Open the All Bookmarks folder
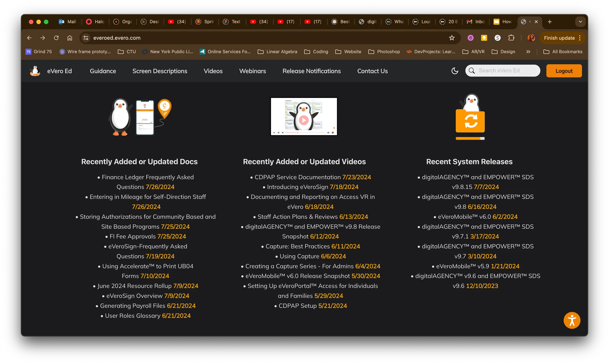The width and height of the screenshot is (609, 364). (563, 52)
